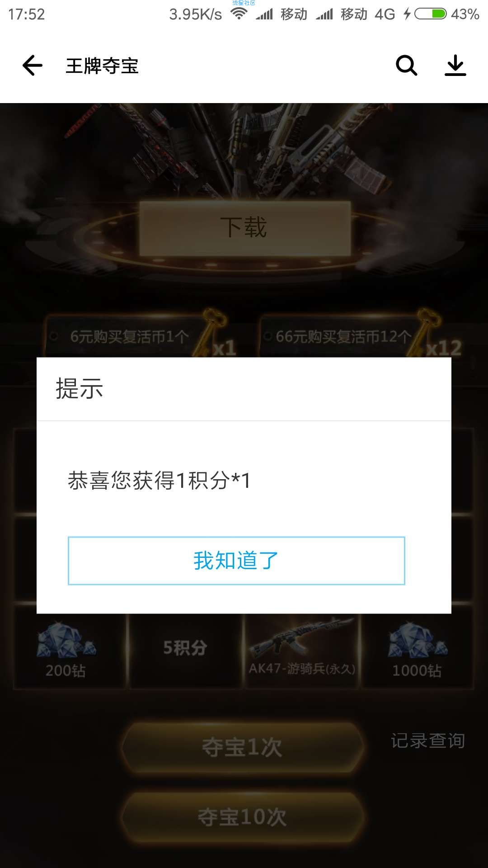This screenshot has width=488, height=868.
Task: Tap the golden key x1 icon
Action: 215,333
